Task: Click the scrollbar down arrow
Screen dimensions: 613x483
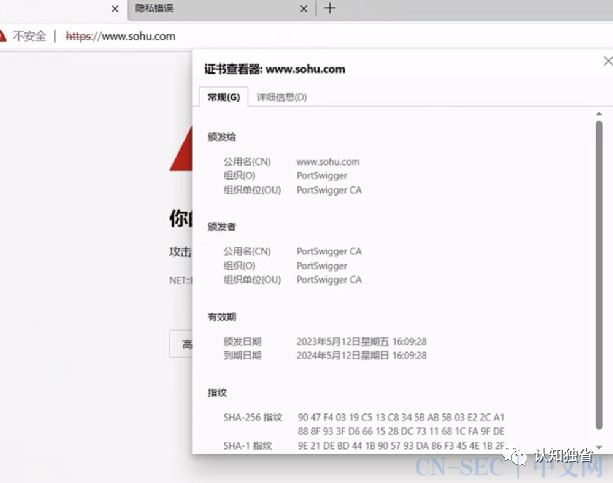Action: [599, 447]
